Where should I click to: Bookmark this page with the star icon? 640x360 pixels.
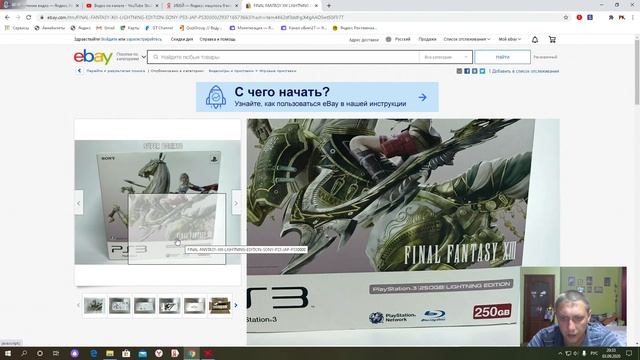566,18
